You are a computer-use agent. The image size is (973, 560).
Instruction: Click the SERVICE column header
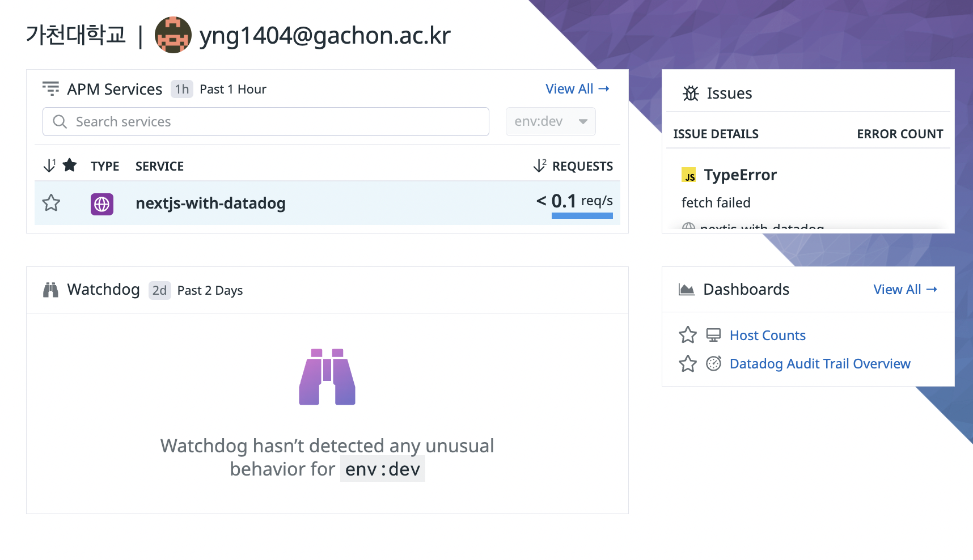[x=159, y=166]
